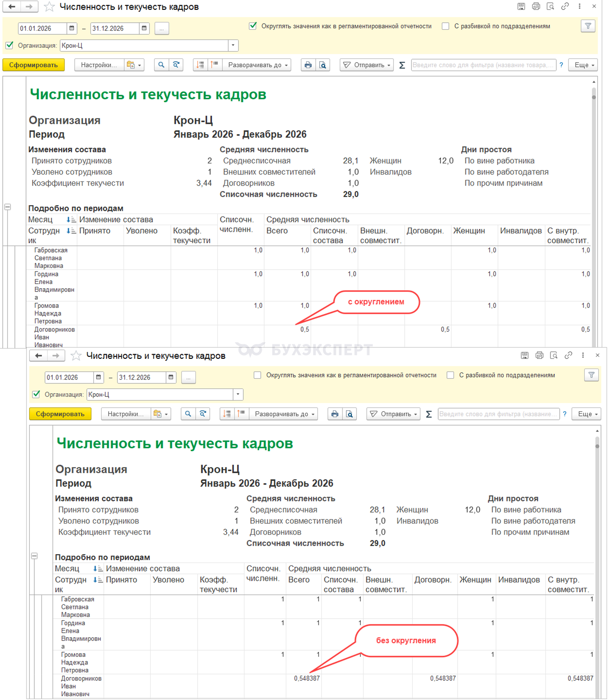Open the Организация dropdown in the upper window
The width and height of the screenshot is (608, 700).
click(x=233, y=45)
